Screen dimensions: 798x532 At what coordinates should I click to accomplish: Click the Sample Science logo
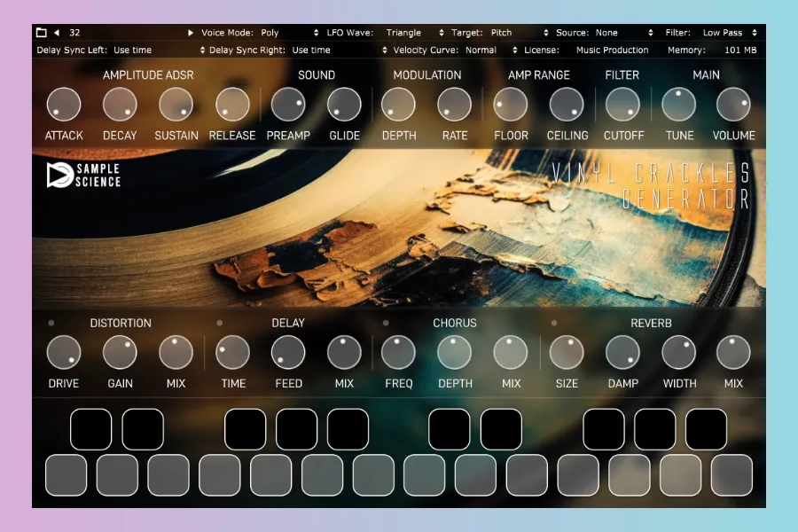[x=83, y=175]
